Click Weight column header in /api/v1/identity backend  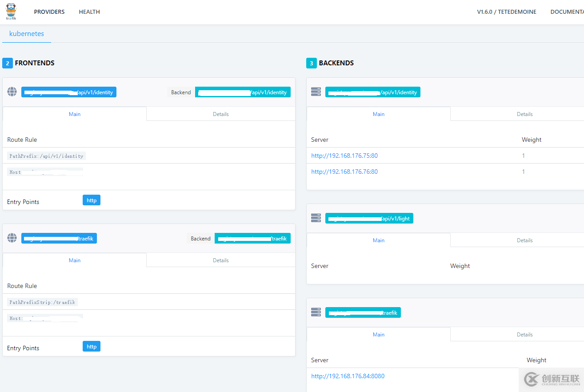coord(532,140)
